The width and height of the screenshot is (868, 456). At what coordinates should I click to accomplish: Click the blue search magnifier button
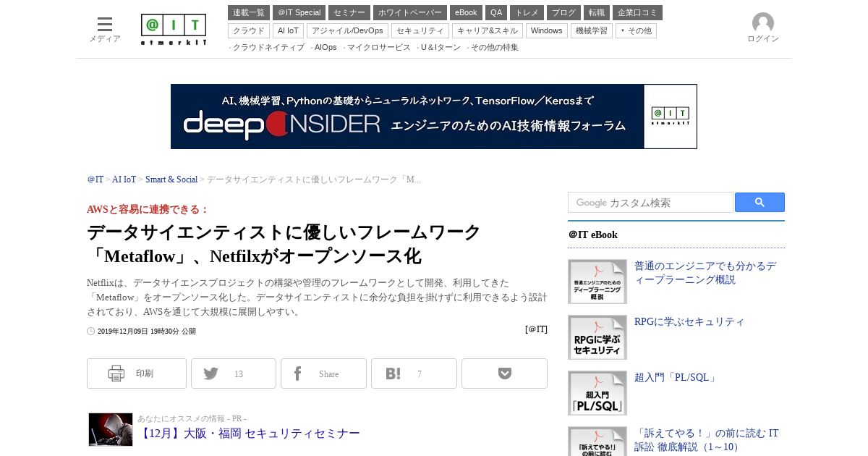(759, 203)
